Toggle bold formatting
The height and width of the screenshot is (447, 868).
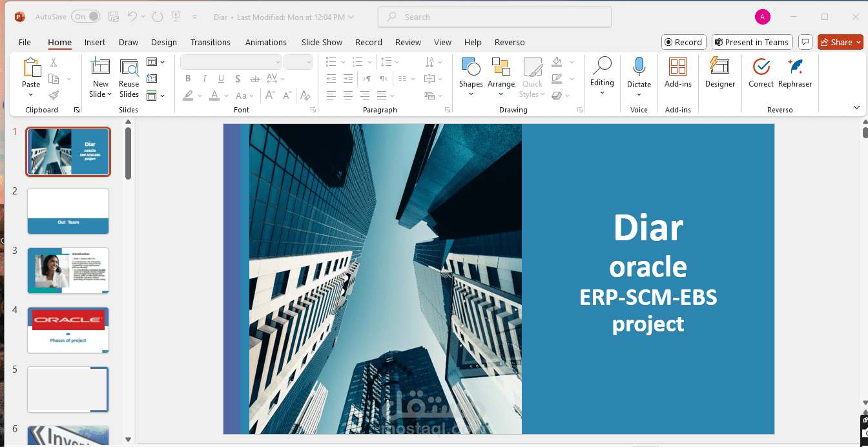point(188,78)
